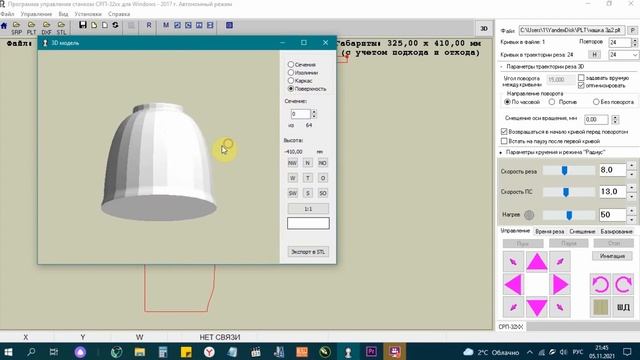640x360 pixels.
Task: Select the Поверхность surface radio
Action: pyautogui.click(x=291, y=88)
